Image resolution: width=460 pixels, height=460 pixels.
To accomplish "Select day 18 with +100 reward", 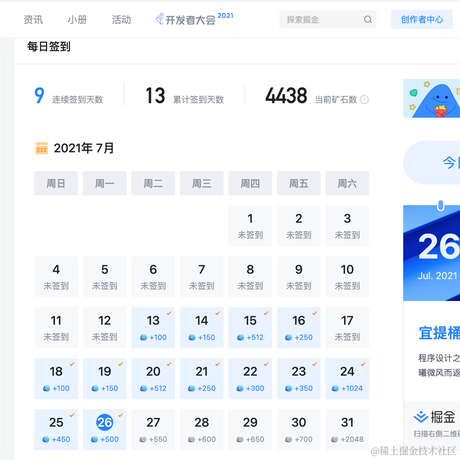I will point(56,379).
